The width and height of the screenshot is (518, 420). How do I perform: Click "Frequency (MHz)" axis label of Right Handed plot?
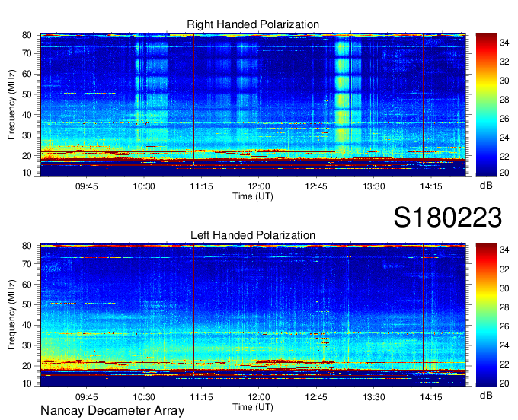(11, 104)
